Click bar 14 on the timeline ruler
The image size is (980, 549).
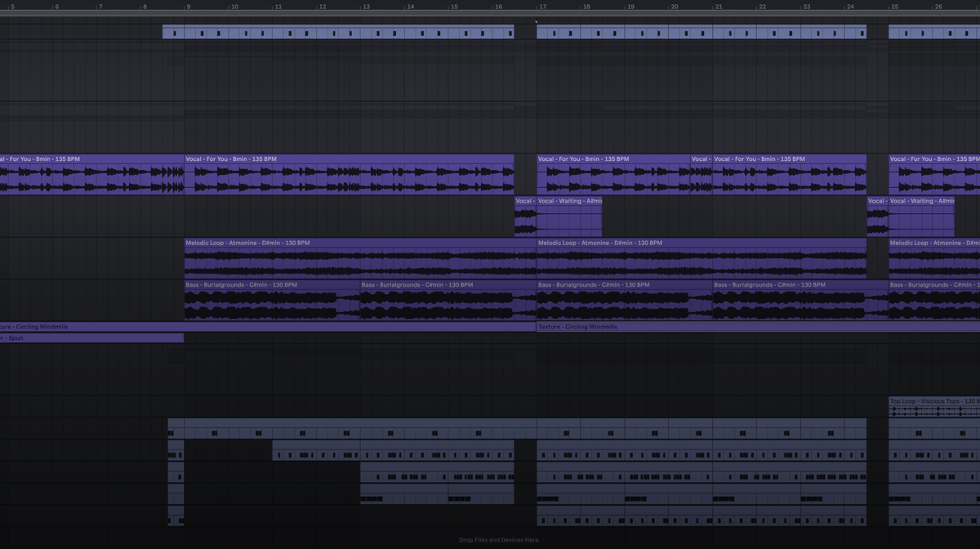click(410, 7)
